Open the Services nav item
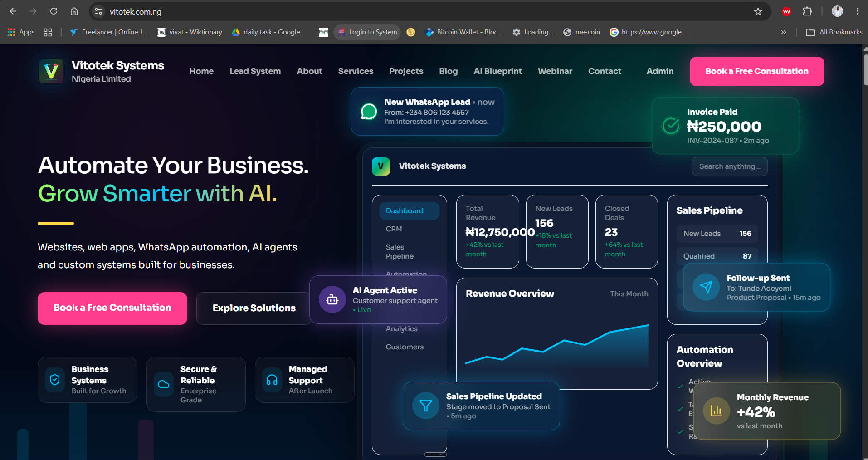The image size is (868, 460). pyautogui.click(x=356, y=71)
